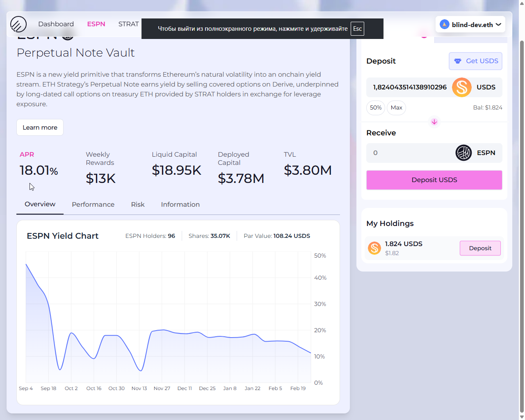Click the sailboat avatar next to blind-dev.eth
Viewport: 525px width, 420px height.
(x=444, y=24)
